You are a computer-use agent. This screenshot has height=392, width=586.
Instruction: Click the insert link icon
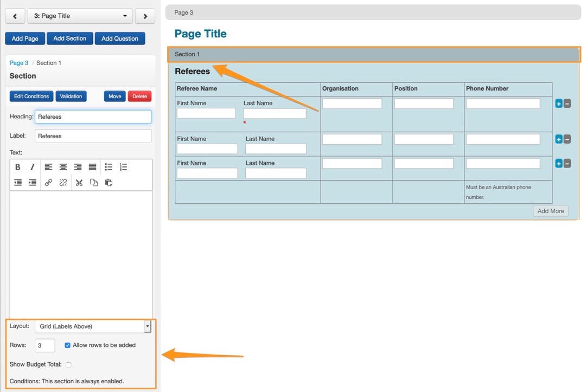49,183
